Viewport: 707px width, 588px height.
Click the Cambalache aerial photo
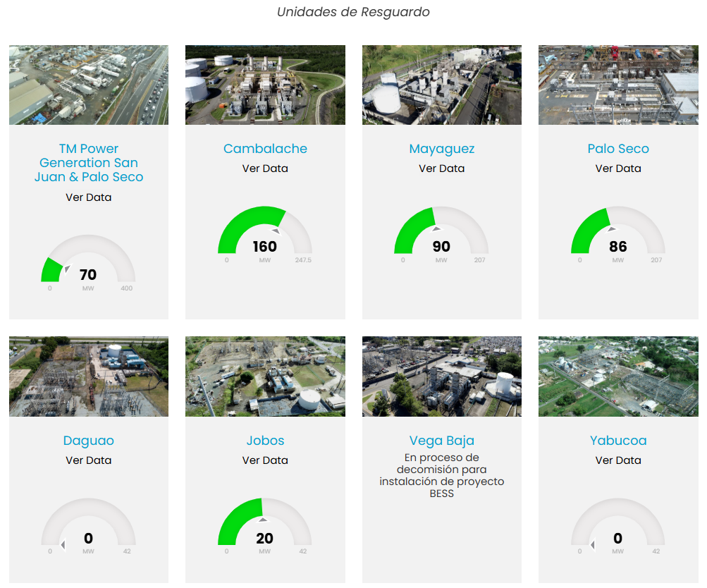pos(265,85)
